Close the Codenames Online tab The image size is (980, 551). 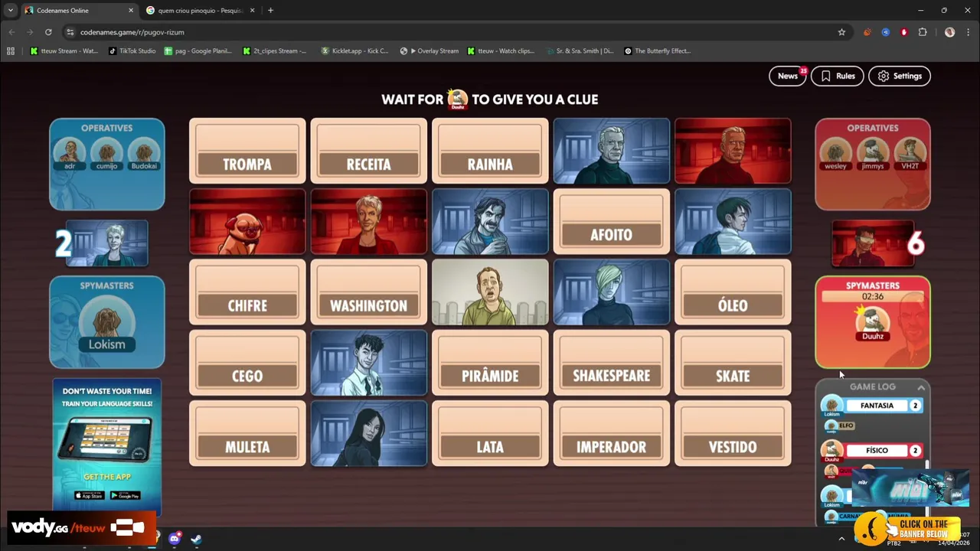point(131,11)
